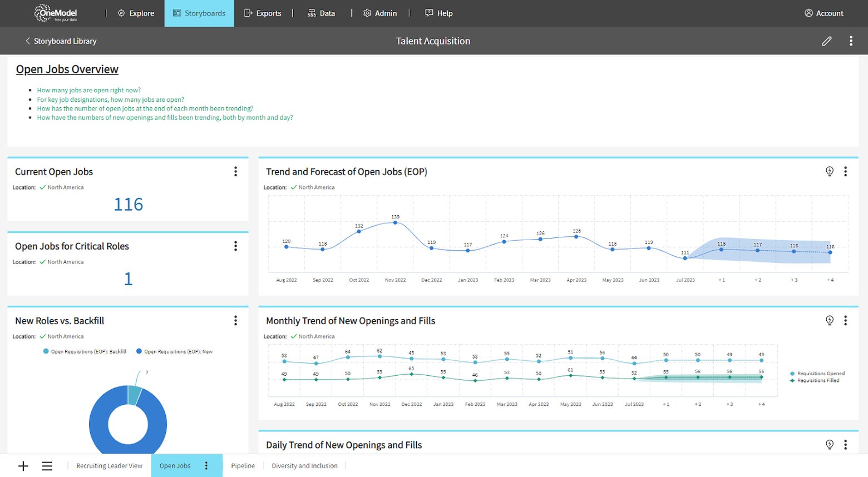
Task: Click the pencil icon to edit the storyboard
Action: click(826, 41)
